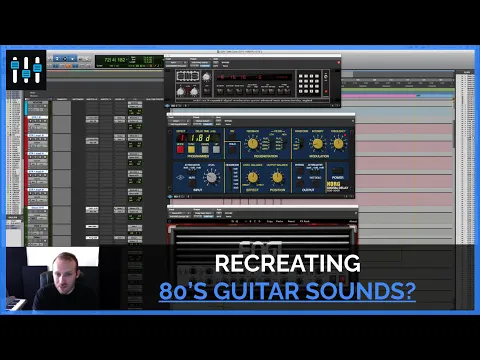
Task: Click the green track lane at timeline top
Action: point(397,90)
